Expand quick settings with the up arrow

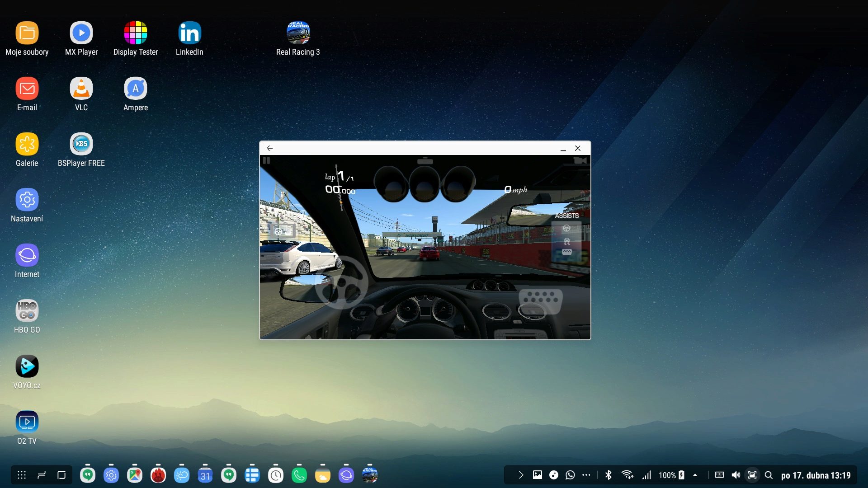coord(695,475)
